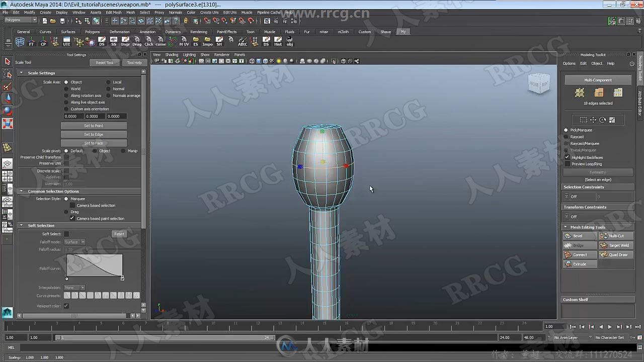644x362 pixels.
Task: Set Scale Axis to World
Action: (x=66, y=88)
